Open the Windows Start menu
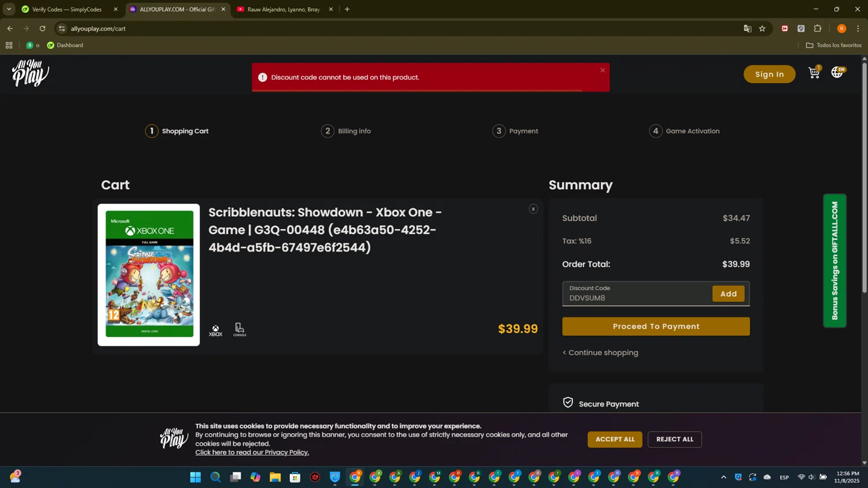This screenshot has width=868, height=488. point(196,477)
